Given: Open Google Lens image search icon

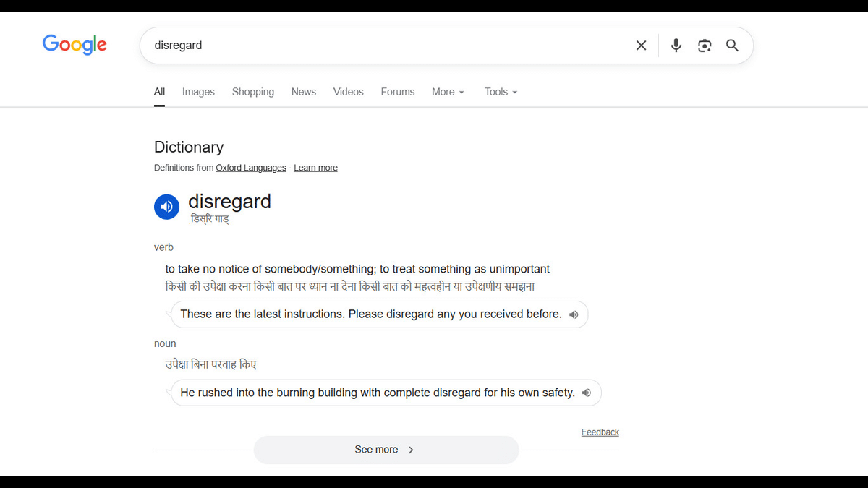Looking at the screenshot, I should pos(705,46).
